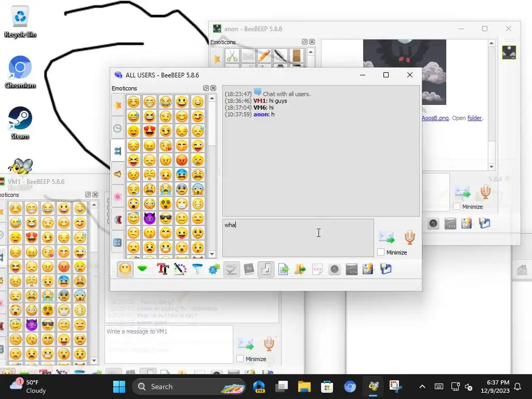Select the orange pencil emoticon in anon window
This screenshot has height=399, width=532.
[x=264, y=56]
